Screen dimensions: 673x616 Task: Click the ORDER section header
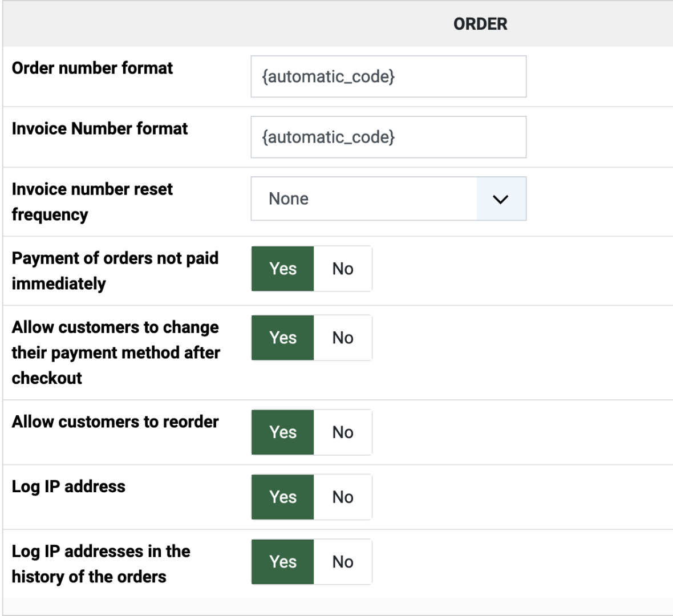(480, 24)
